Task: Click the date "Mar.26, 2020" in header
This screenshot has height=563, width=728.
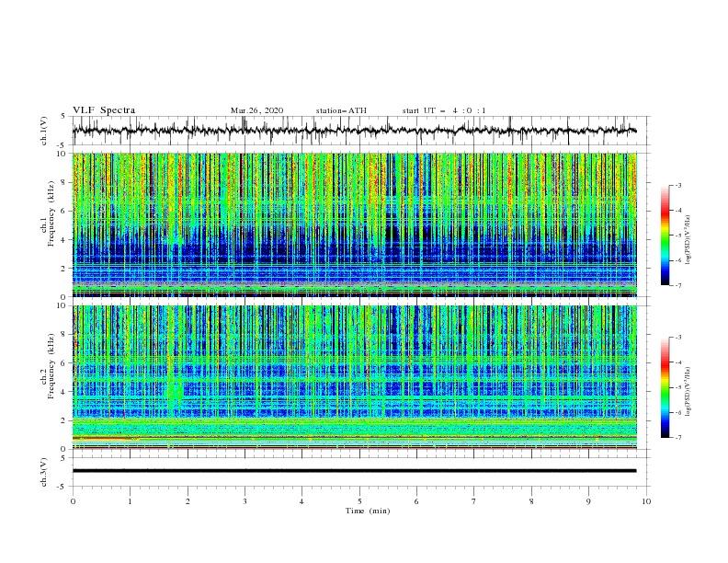Action: (256, 110)
